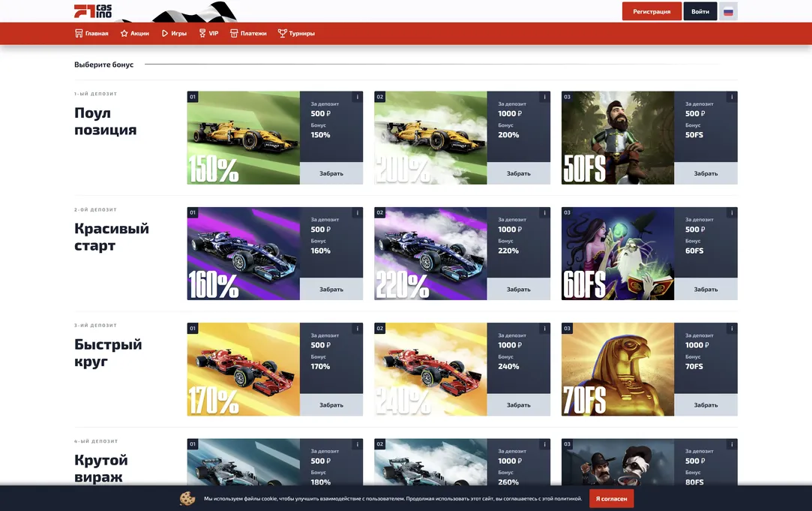Open the info icon on the 150% bonus card
The height and width of the screenshot is (511, 812).
click(x=357, y=96)
